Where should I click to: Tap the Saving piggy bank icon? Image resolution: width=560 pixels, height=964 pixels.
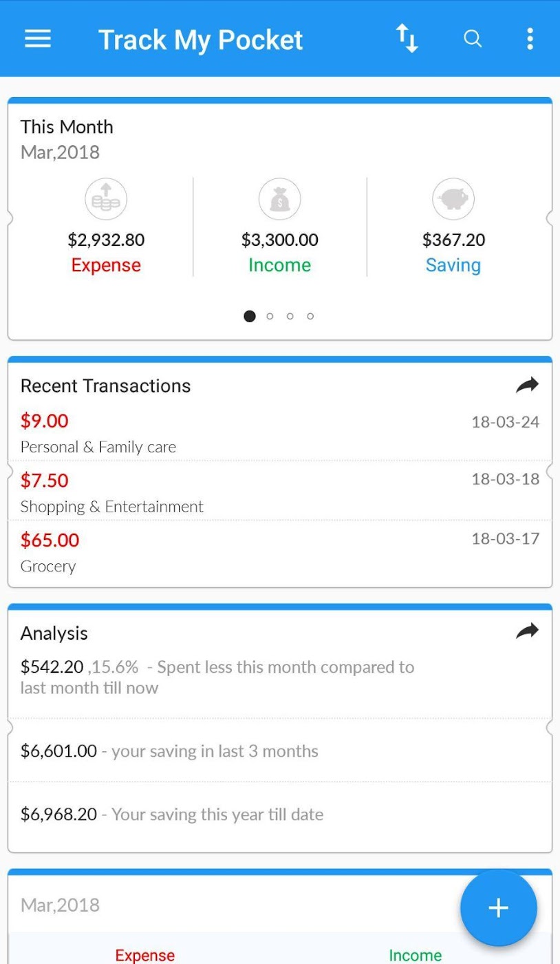(x=453, y=199)
